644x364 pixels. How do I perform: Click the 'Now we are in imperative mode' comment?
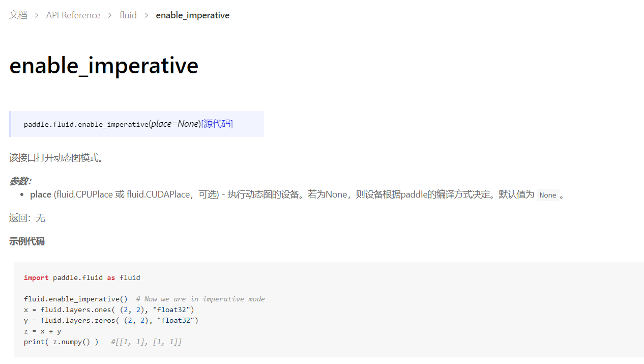click(200, 299)
